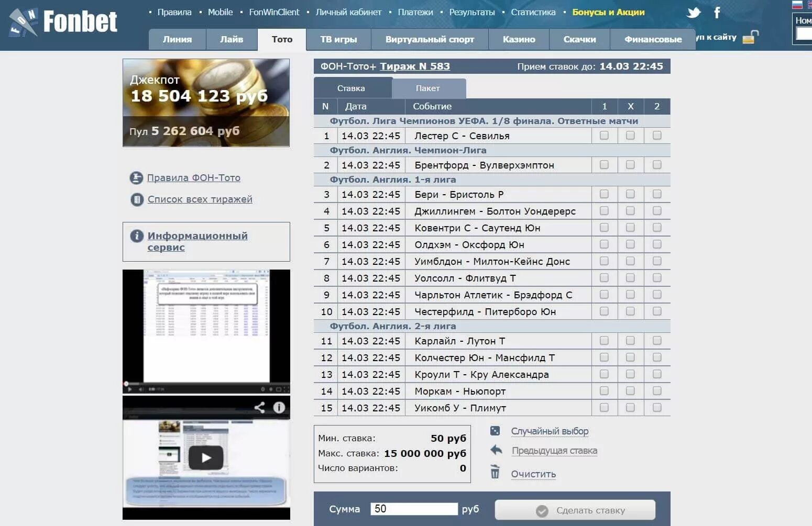812x526 pixels.
Task: Click the upper video progress bar
Action: pos(206,384)
